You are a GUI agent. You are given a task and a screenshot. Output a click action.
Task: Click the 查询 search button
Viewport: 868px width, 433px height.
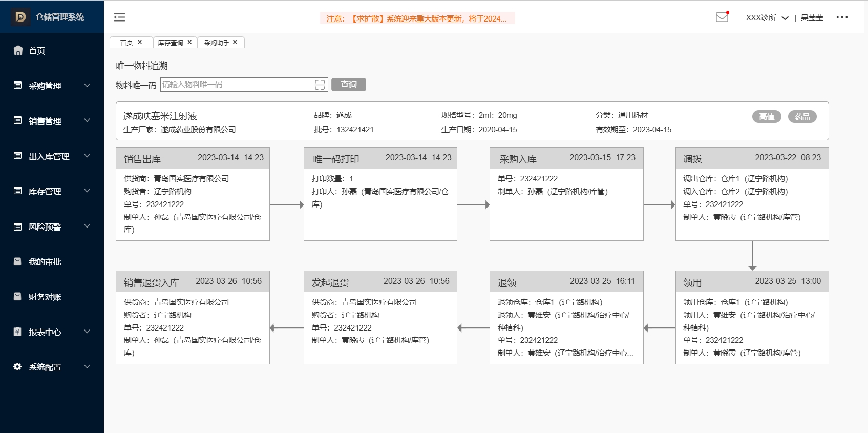(x=349, y=85)
